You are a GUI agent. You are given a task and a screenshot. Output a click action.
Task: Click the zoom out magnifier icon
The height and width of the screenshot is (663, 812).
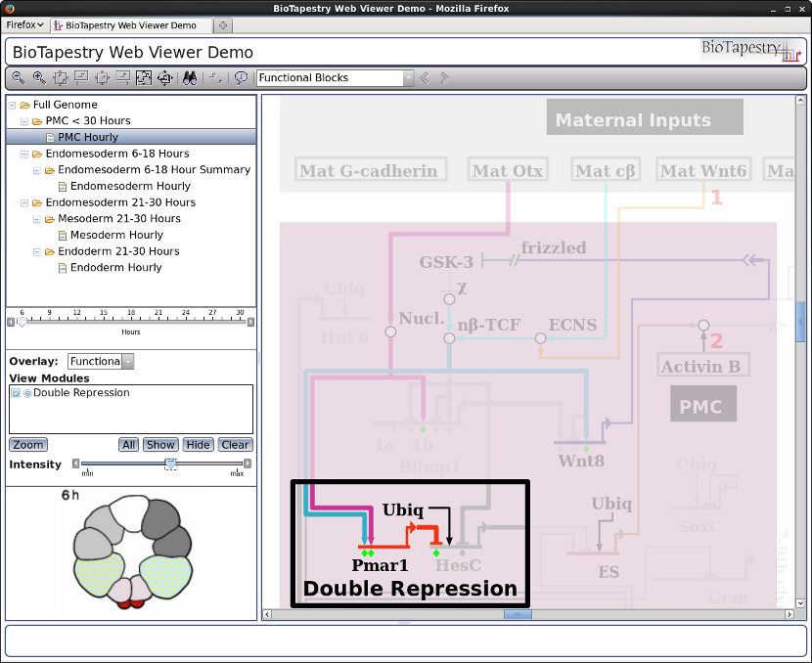pos(18,78)
